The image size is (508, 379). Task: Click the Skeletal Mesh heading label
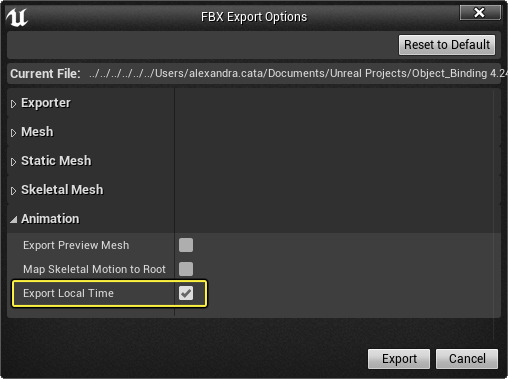pyautogui.click(x=62, y=190)
